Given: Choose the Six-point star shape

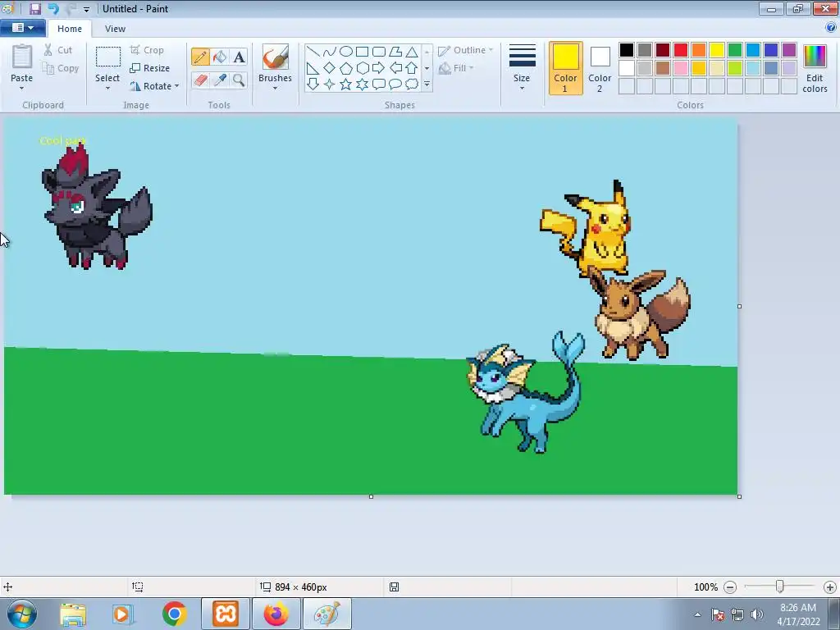Looking at the screenshot, I should click(362, 84).
